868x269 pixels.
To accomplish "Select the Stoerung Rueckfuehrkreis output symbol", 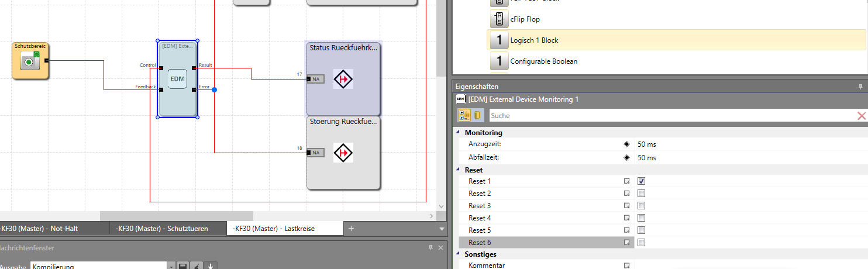I will pyautogui.click(x=343, y=153).
